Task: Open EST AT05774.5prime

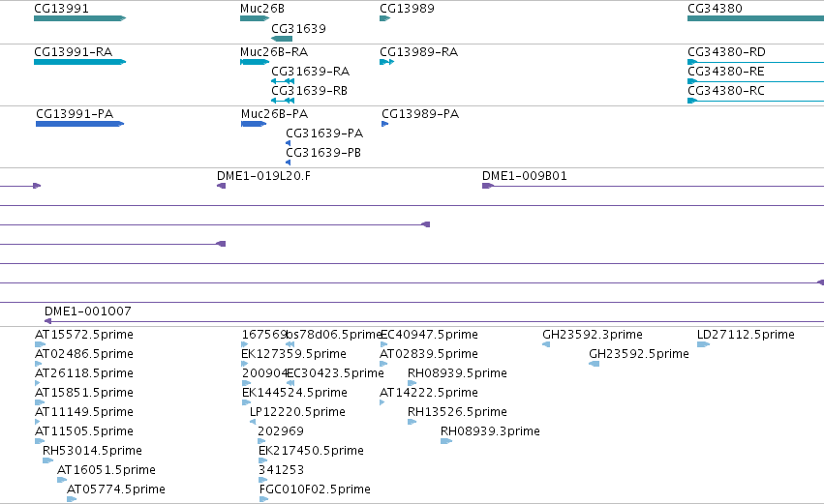Action: coord(115,489)
